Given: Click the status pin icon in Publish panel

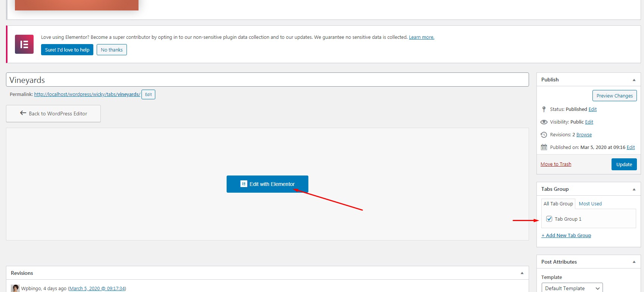Looking at the screenshot, I should (x=544, y=109).
